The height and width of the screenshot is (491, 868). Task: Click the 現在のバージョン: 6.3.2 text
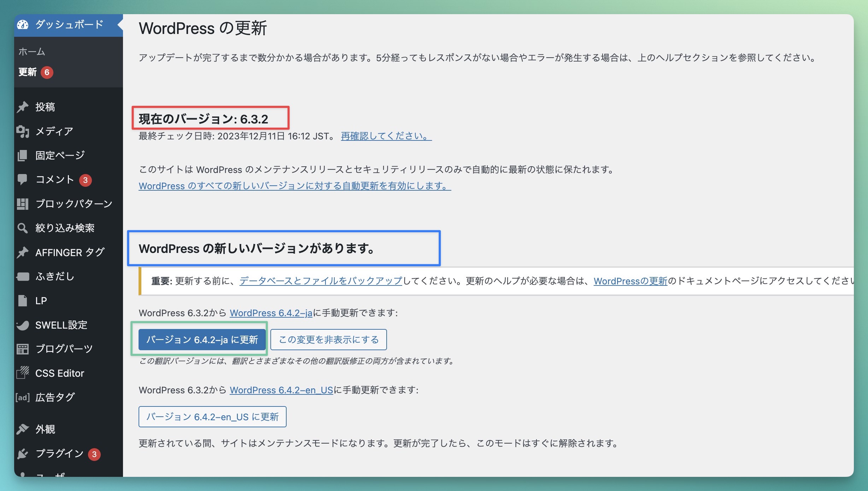tap(203, 119)
